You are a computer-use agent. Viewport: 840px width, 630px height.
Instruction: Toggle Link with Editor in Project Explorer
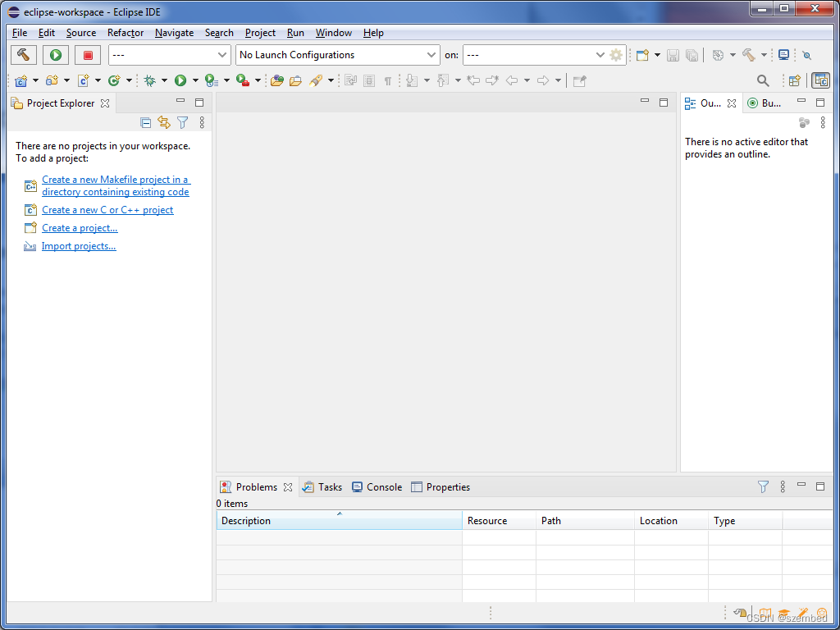click(164, 123)
